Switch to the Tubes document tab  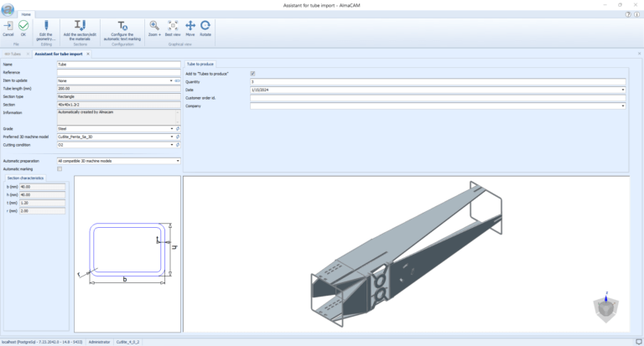[15, 54]
